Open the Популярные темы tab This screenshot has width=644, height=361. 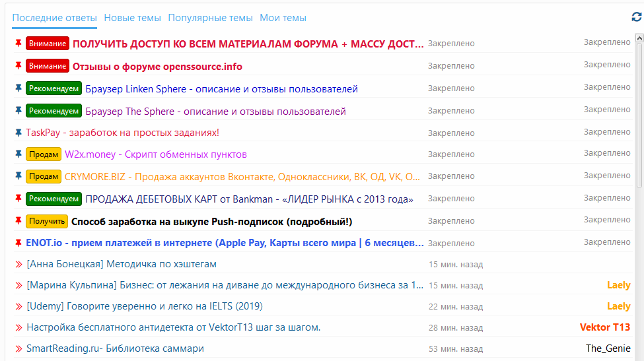[210, 18]
